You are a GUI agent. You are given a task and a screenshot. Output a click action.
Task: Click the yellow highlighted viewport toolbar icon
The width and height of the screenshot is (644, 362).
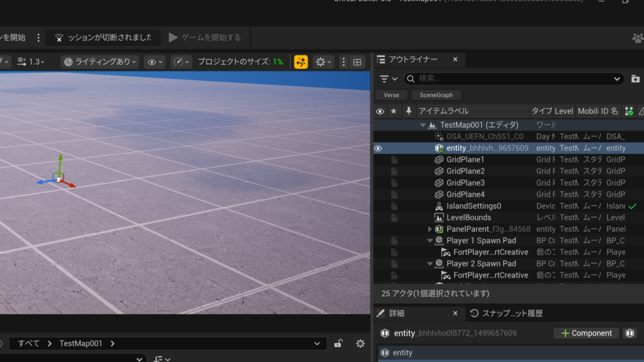tap(301, 62)
